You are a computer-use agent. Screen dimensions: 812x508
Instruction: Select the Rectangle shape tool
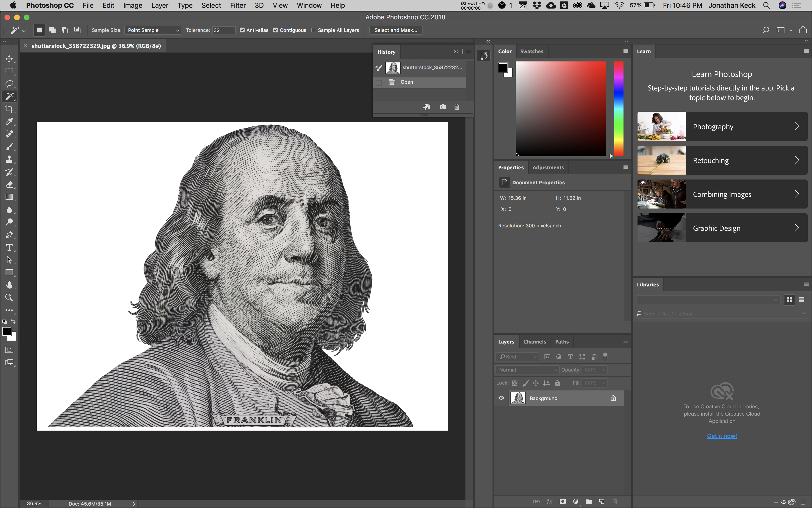point(9,272)
